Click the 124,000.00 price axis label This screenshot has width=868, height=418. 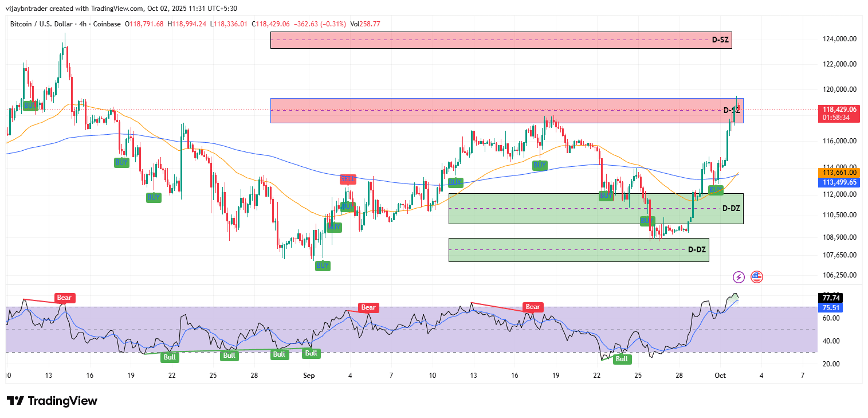840,39
